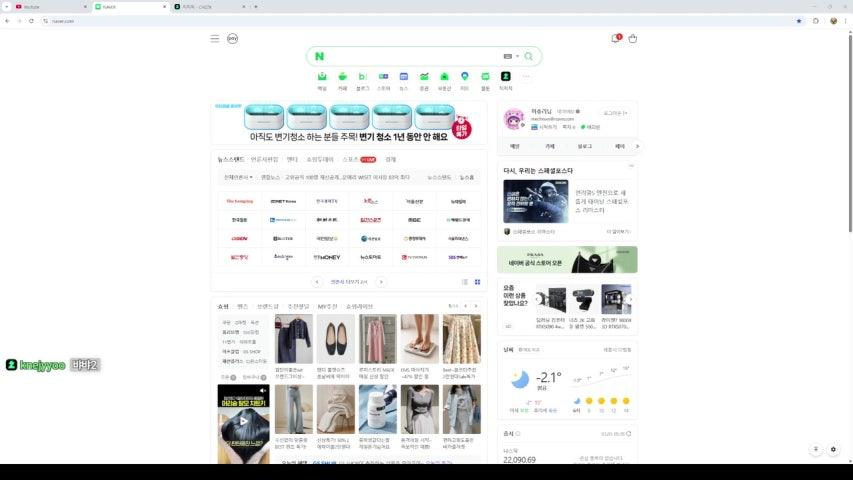Open page settings gear at bottom right
The height and width of the screenshot is (480, 853).
pyautogui.click(x=833, y=450)
